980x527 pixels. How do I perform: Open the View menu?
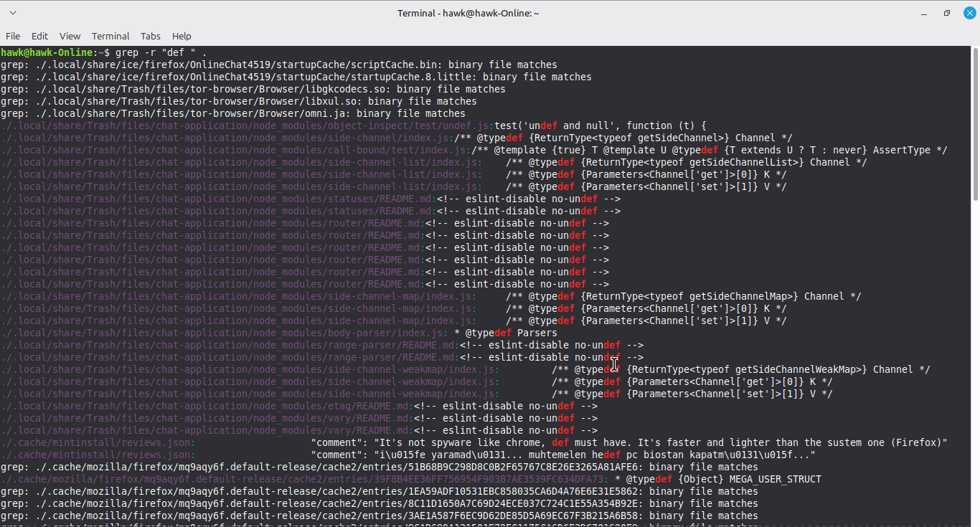coord(70,36)
